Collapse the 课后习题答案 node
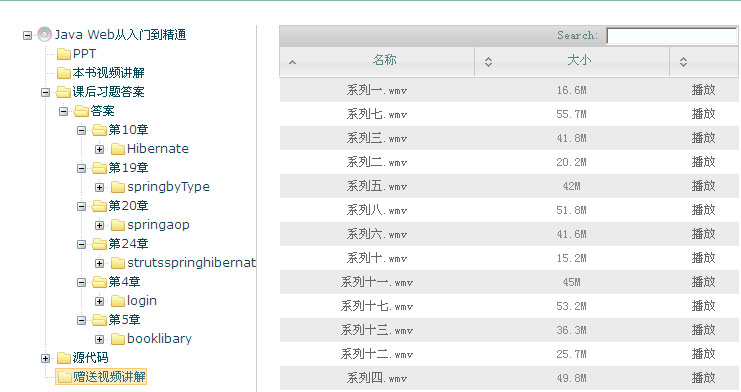741x392 pixels. [x=45, y=92]
